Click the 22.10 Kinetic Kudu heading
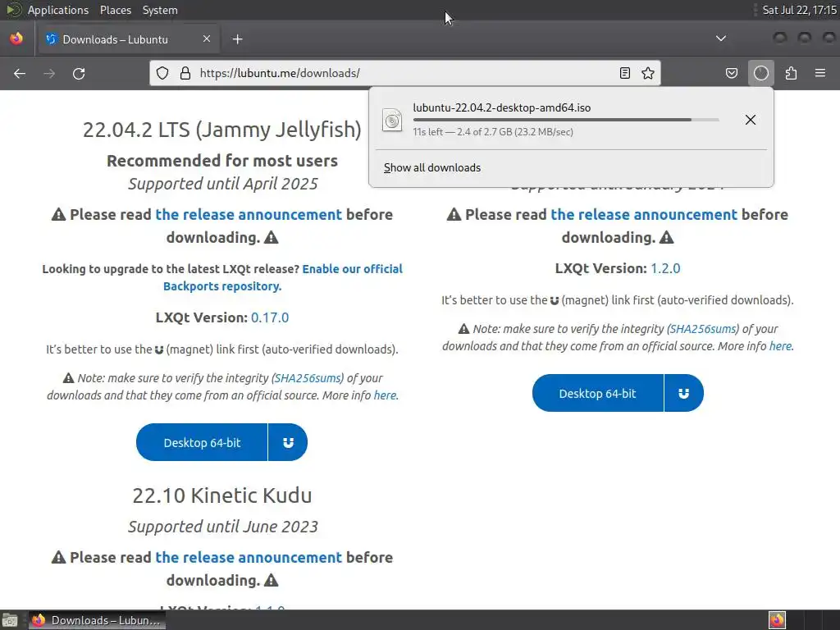The image size is (840, 630). 221,495
